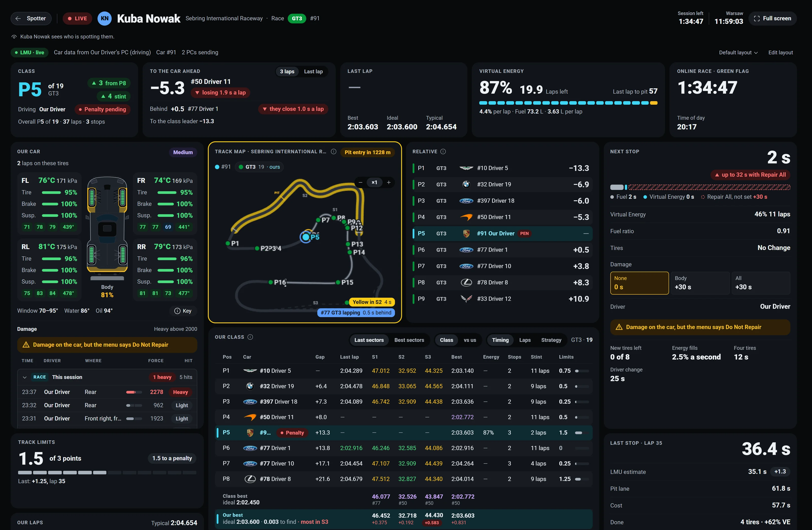The width and height of the screenshot is (812, 530).
Task: Click the eye icon beside spotting notice
Action: click(x=14, y=37)
